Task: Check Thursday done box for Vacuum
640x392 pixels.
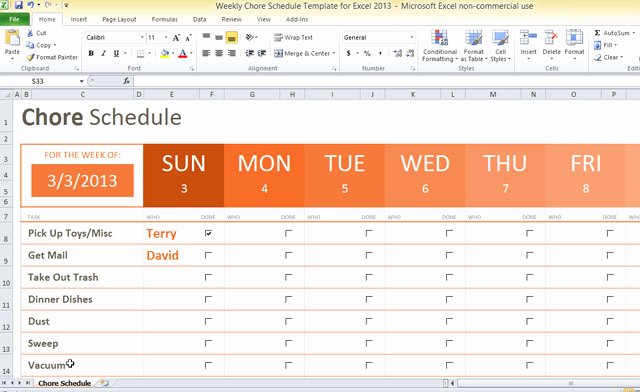Action: (x=530, y=365)
